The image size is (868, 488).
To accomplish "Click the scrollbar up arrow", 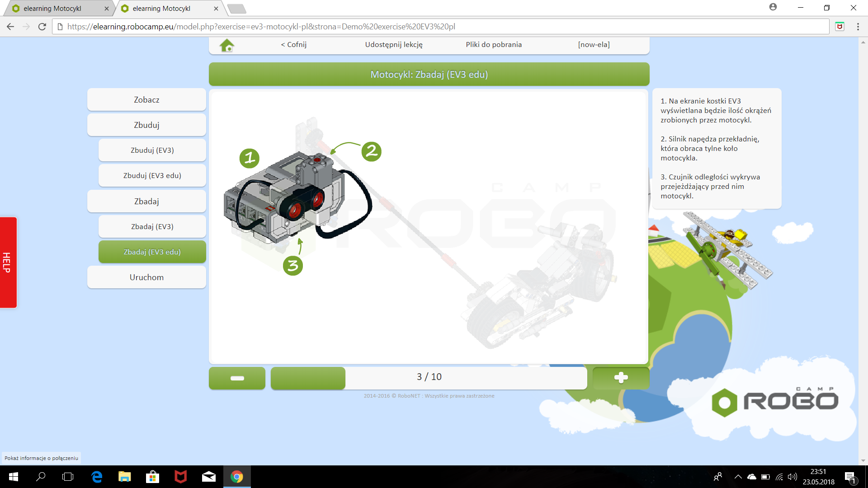I will pyautogui.click(x=863, y=42).
